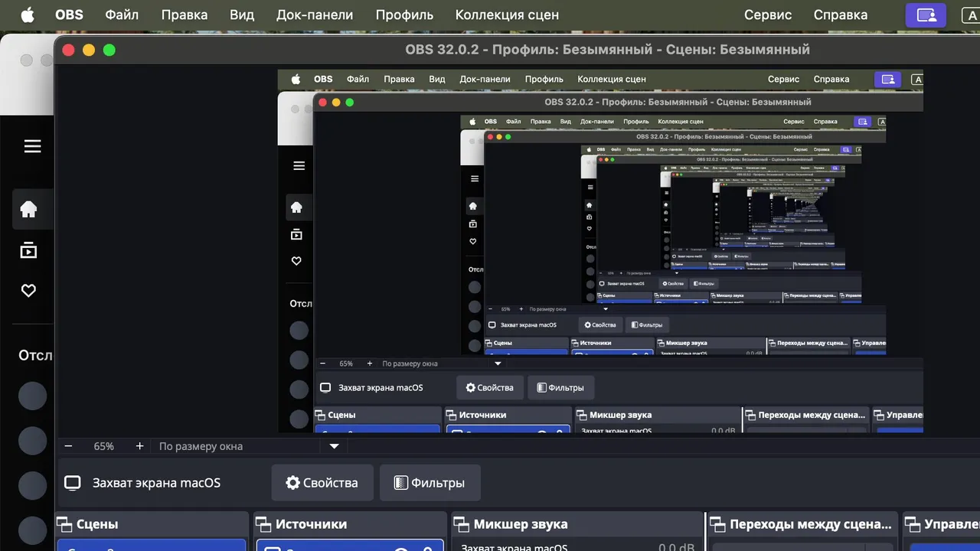Open the Правка menu
Viewport: 980px width, 551px height.
pos(185,15)
